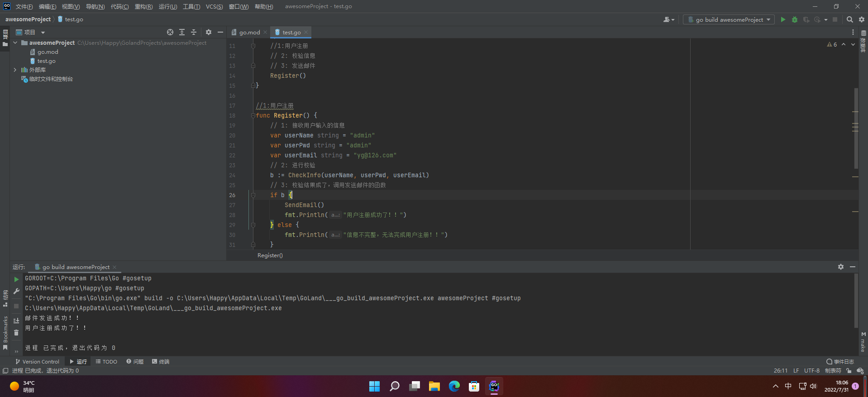The height and width of the screenshot is (397, 868).
Task: Open the 问题 problems tool window
Action: 135,361
